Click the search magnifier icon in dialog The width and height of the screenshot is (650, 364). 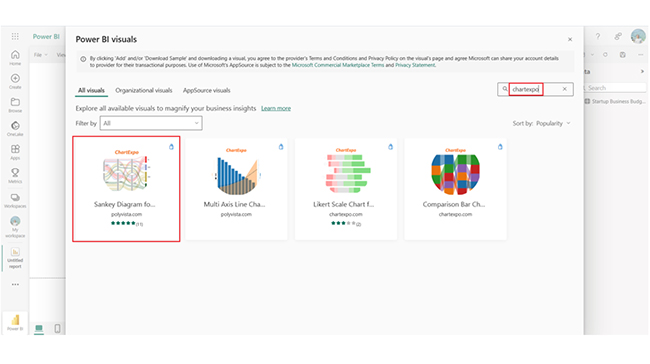[504, 89]
